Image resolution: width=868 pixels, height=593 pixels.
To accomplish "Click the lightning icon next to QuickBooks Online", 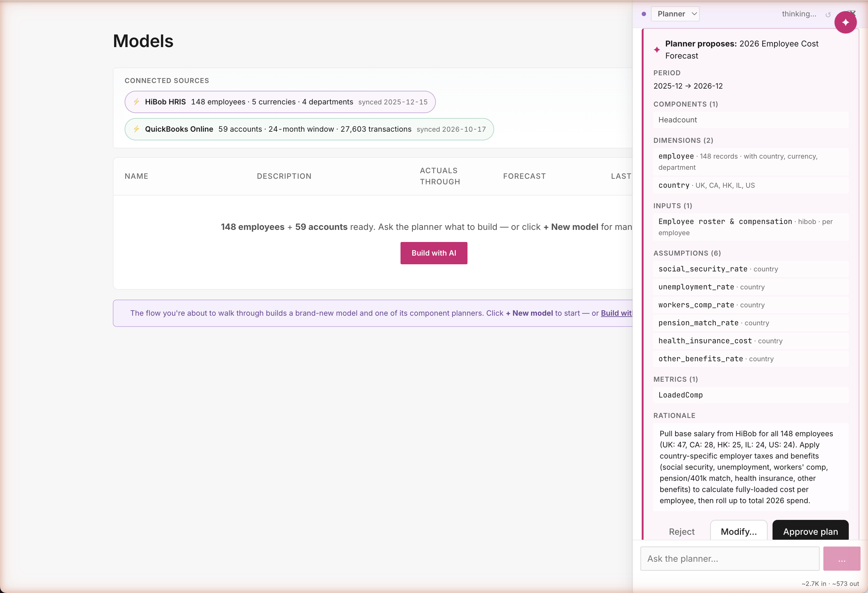I will pyautogui.click(x=136, y=129).
